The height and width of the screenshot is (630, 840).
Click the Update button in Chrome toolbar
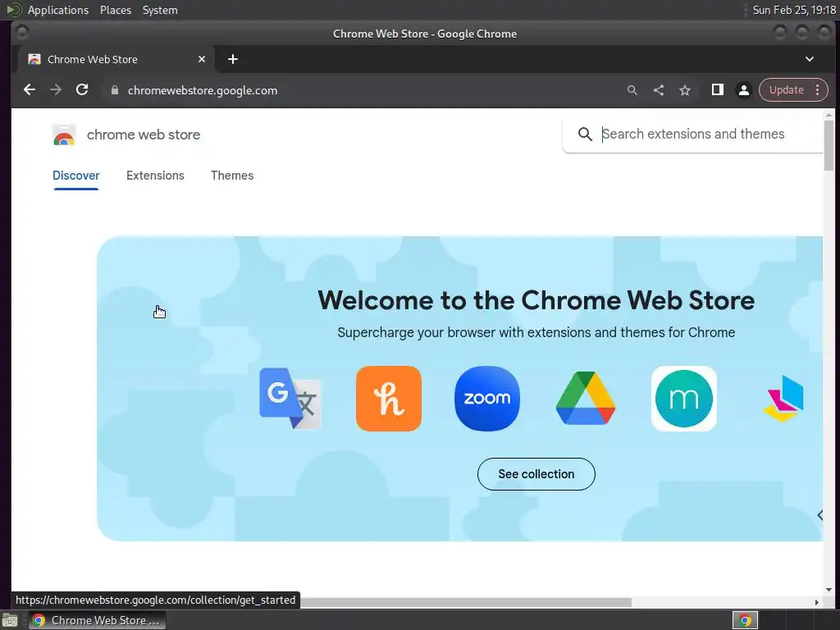point(787,90)
